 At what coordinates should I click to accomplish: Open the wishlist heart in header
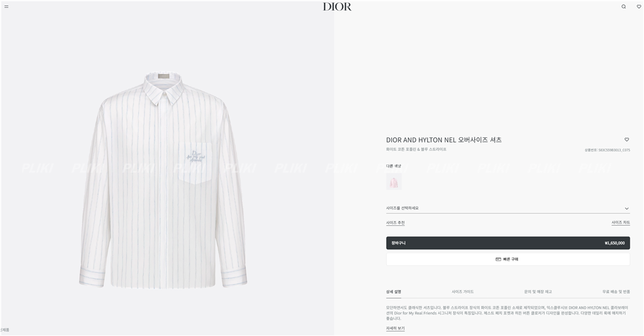coord(639,7)
